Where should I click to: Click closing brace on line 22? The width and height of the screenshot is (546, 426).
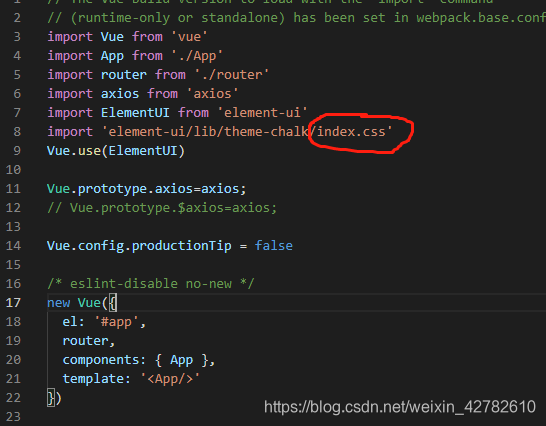click(51, 398)
